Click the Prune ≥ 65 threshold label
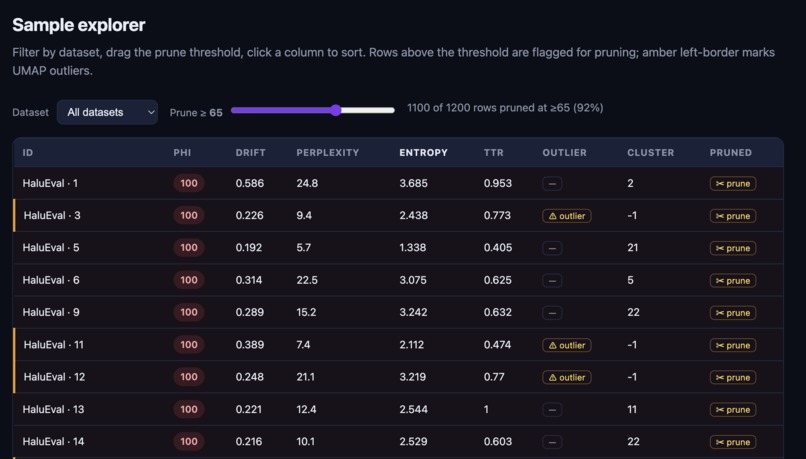This screenshot has height=459, width=806. pyautogui.click(x=196, y=113)
